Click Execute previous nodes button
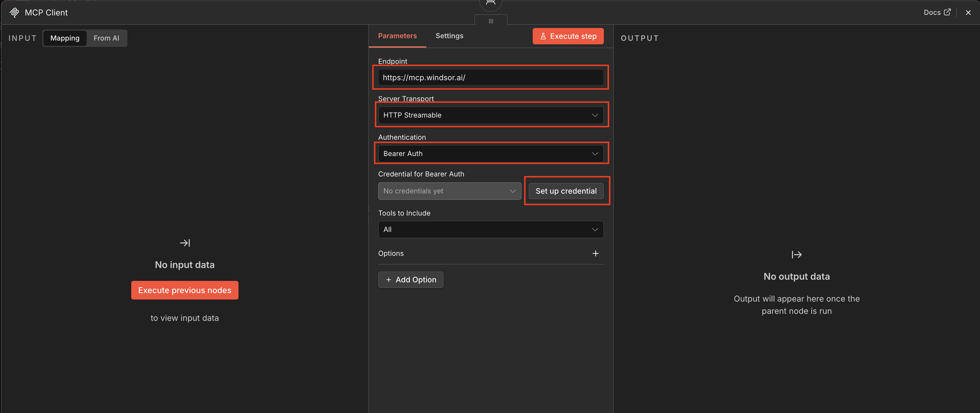The width and height of the screenshot is (980, 413). coord(185,290)
